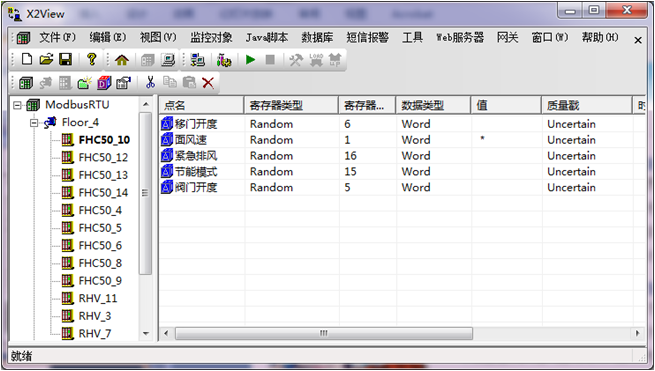This screenshot has width=655, height=371.
Task: Click the table's horizontal scroll right arrow
Action: (x=638, y=333)
